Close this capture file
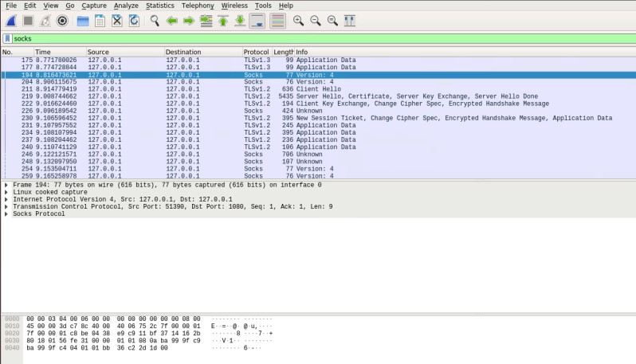This screenshot has width=636, height=364. coord(117,21)
